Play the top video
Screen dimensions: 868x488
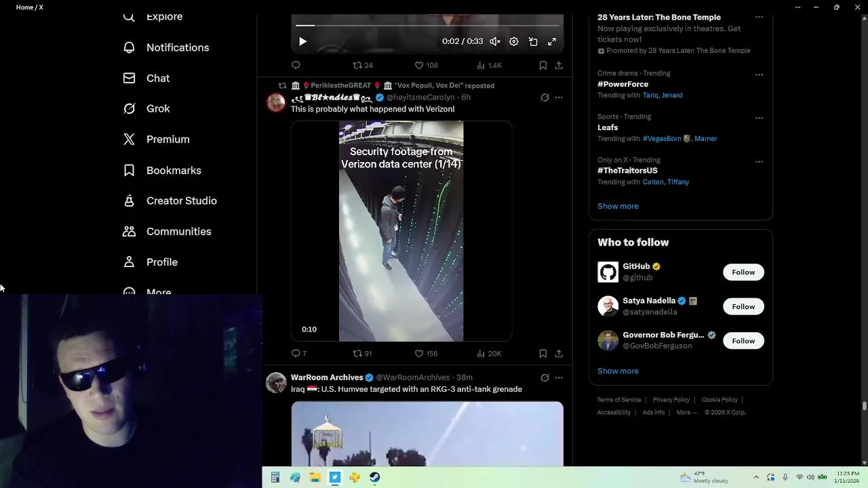pyautogui.click(x=302, y=41)
